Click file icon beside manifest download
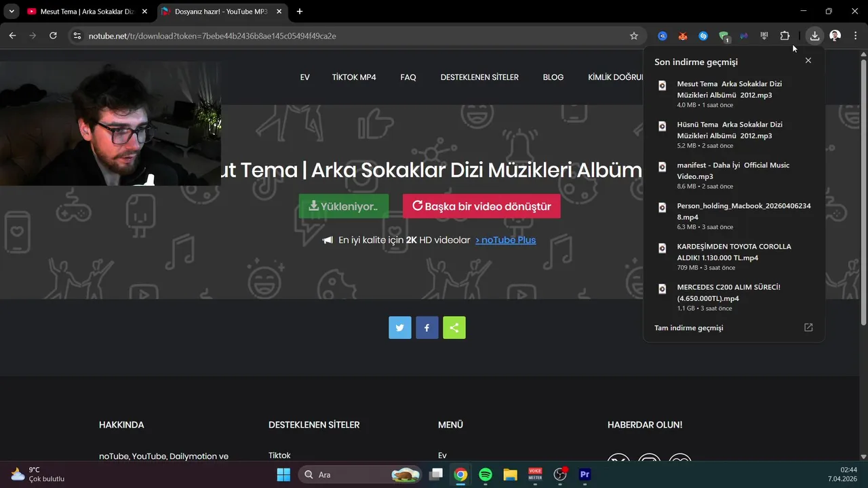This screenshot has width=868, height=488. [x=663, y=167]
